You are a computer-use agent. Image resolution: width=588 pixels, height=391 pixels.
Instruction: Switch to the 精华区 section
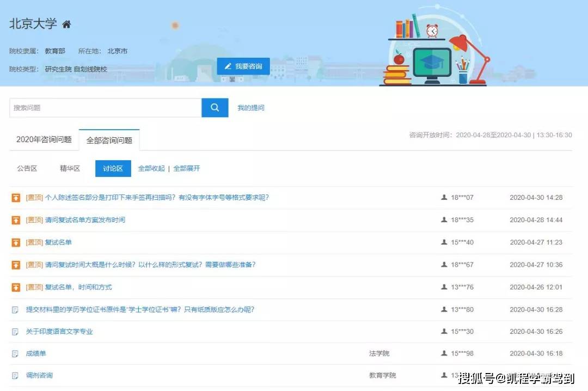pos(70,169)
